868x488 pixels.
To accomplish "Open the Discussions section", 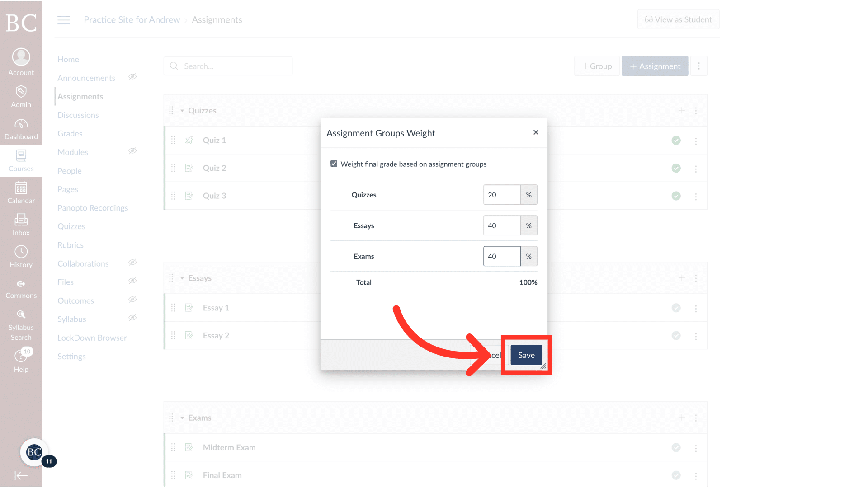I will pos(78,115).
